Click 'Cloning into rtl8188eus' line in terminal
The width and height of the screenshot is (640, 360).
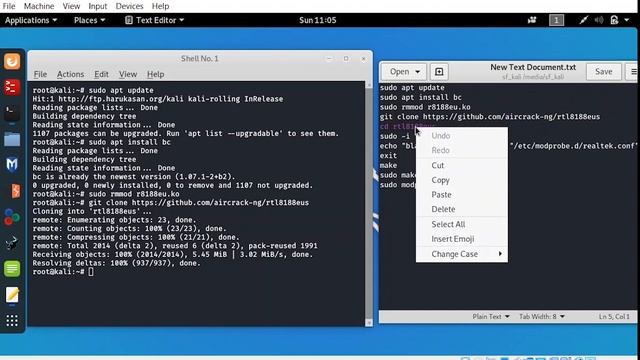(x=92, y=211)
